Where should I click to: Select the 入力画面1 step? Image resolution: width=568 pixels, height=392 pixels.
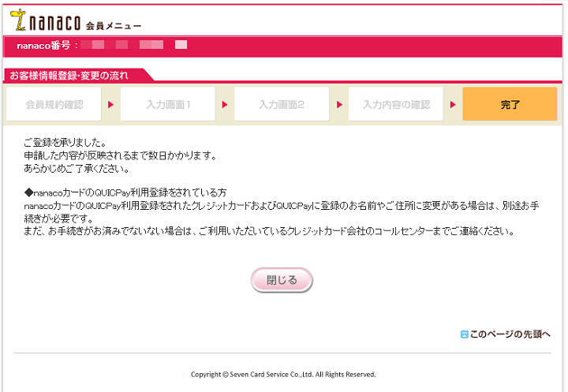pos(168,104)
